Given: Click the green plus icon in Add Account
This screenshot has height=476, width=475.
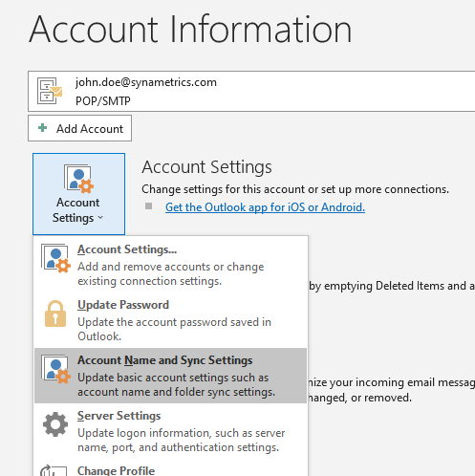Looking at the screenshot, I should click(42, 128).
